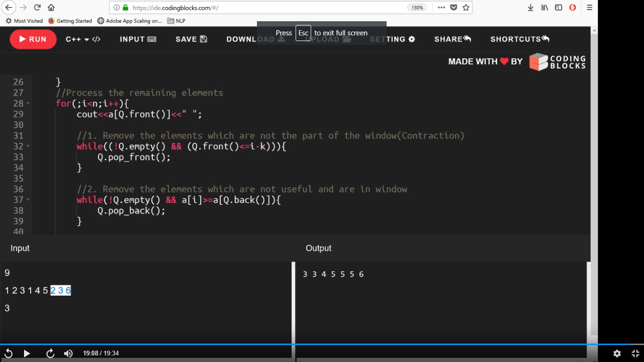Open the Adobe App Scaling bookmark
This screenshot has height=362, width=644.
click(130, 21)
